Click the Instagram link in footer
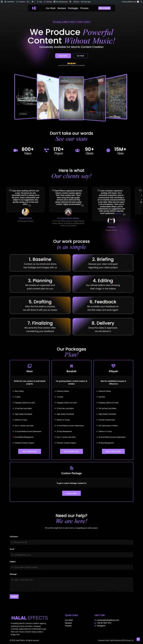The height and width of the screenshot is (644, 143). click(101, 626)
